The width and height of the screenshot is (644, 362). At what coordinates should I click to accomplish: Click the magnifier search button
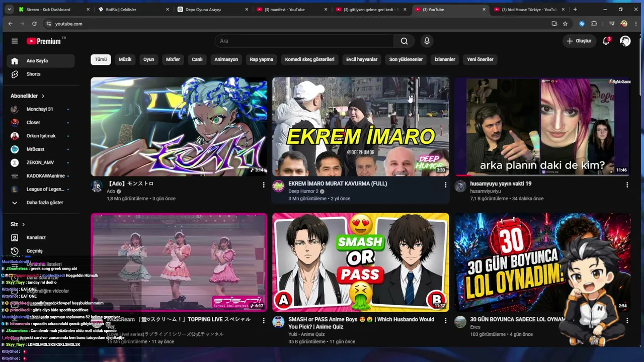pos(404,41)
